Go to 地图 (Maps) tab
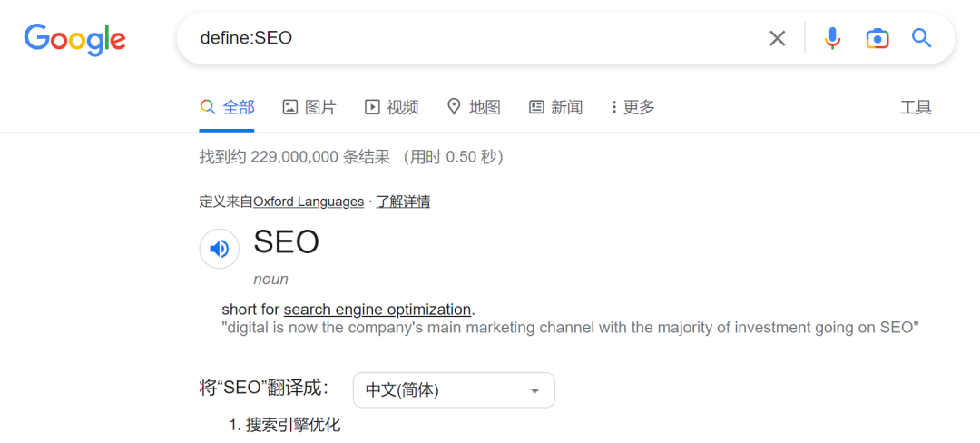This screenshot has width=980, height=443. click(474, 107)
